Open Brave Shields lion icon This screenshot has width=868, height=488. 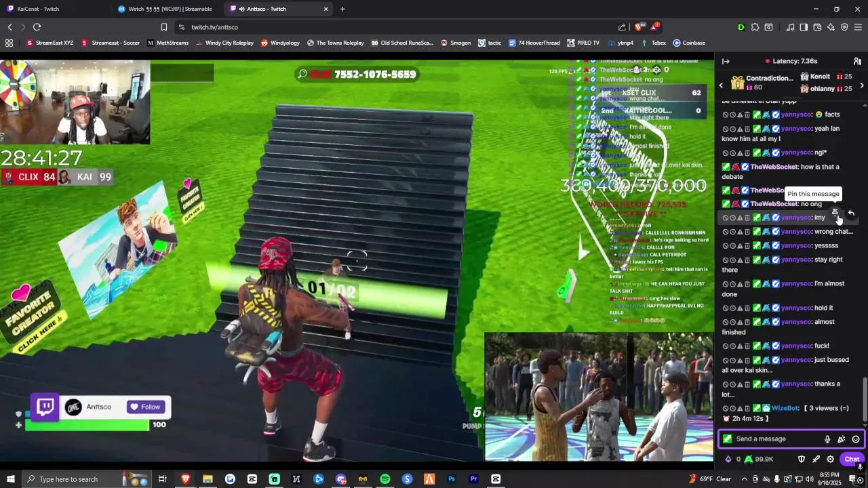(x=639, y=27)
